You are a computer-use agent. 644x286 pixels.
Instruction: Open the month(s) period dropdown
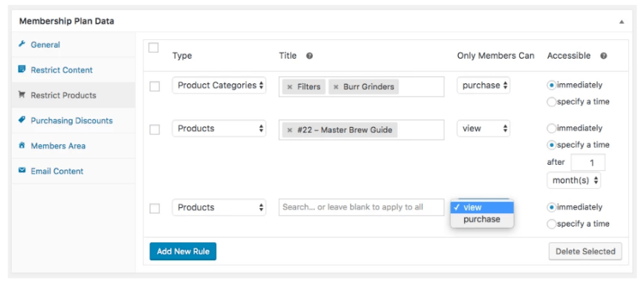pos(574,181)
